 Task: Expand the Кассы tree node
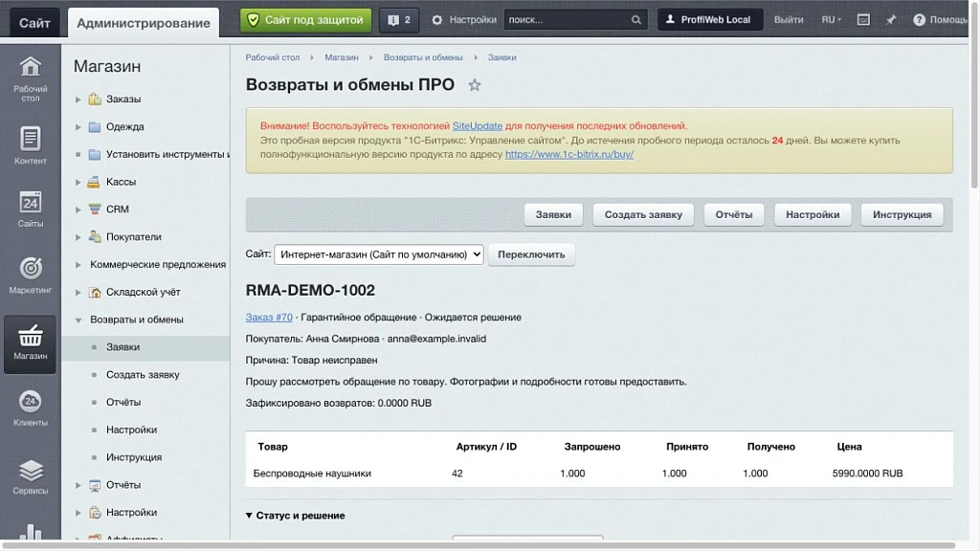pos(78,182)
